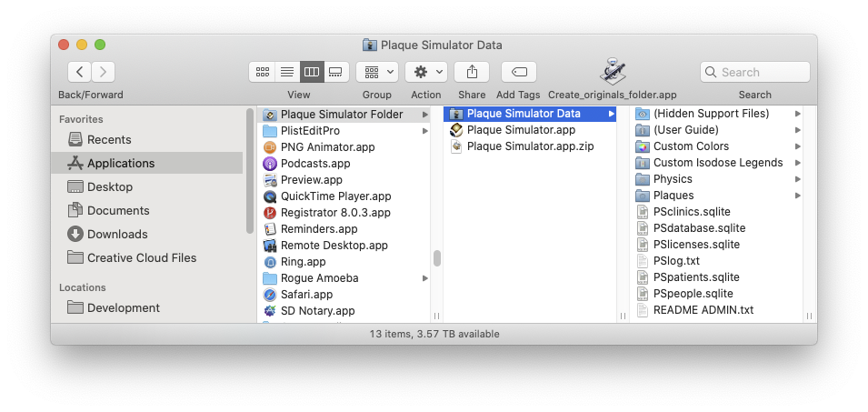This screenshot has width=868, height=412.
Task: Go forward with the Forward arrow button
Action: click(103, 72)
